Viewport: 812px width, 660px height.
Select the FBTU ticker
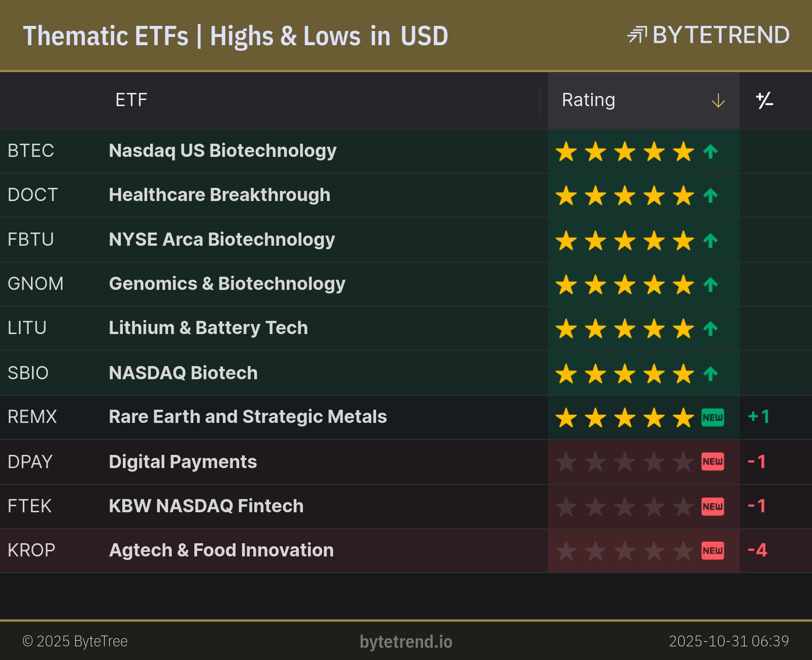(x=31, y=240)
